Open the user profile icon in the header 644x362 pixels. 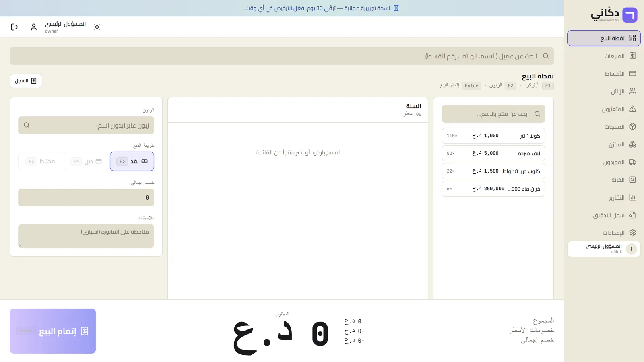pos(34,27)
